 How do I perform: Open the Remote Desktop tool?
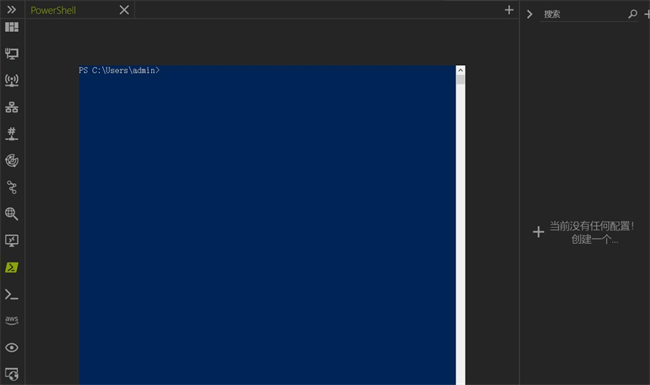pos(12,241)
